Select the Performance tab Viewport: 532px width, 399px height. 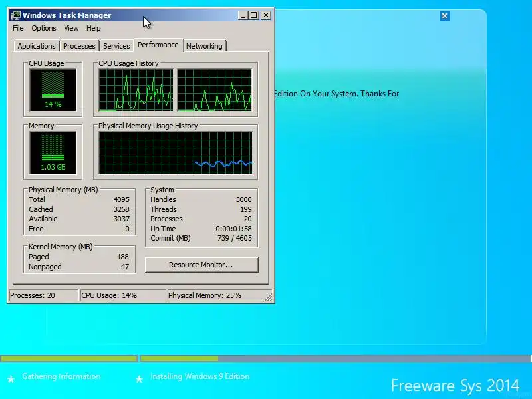click(x=158, y=45)
